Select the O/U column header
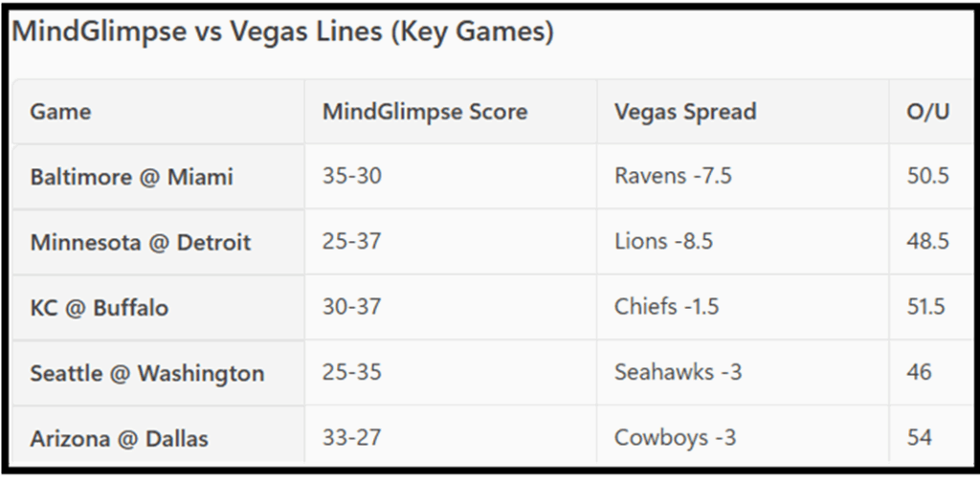 pyautogui.click(x=927, y=112)
